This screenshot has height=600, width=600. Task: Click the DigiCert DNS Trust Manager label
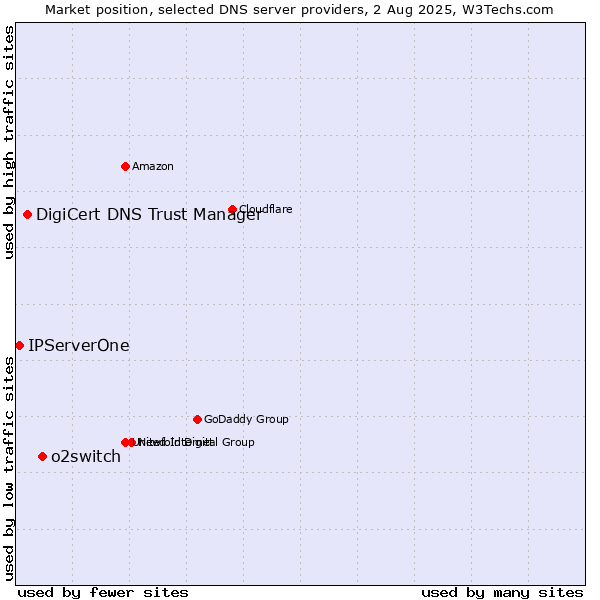click(149, 215)
